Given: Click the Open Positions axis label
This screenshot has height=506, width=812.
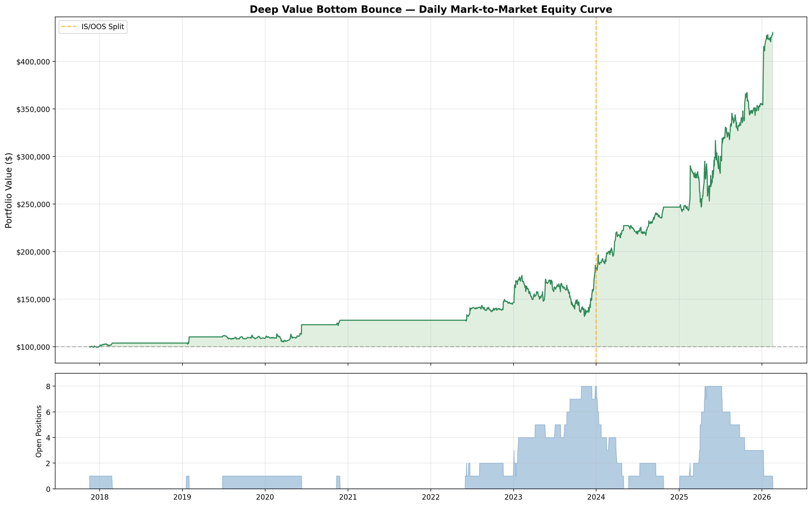Looking at the screenshot, I should coord(39,431).
